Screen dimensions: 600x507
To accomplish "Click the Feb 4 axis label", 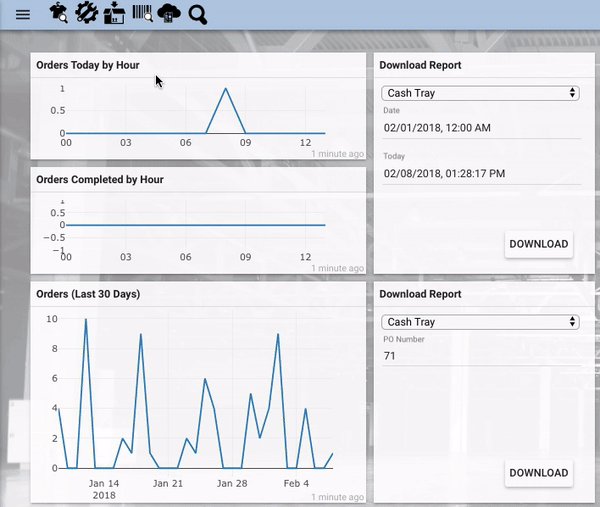I will click(296, 483).
